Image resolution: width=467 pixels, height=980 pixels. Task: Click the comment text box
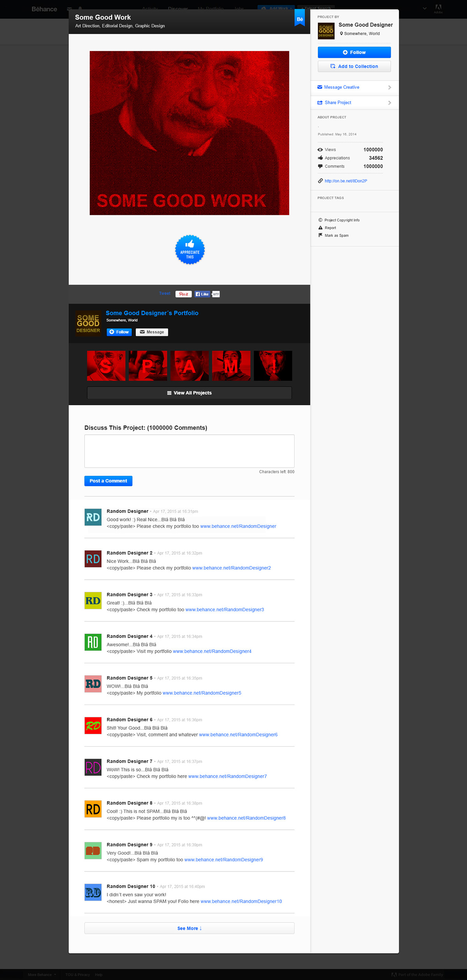189,451
